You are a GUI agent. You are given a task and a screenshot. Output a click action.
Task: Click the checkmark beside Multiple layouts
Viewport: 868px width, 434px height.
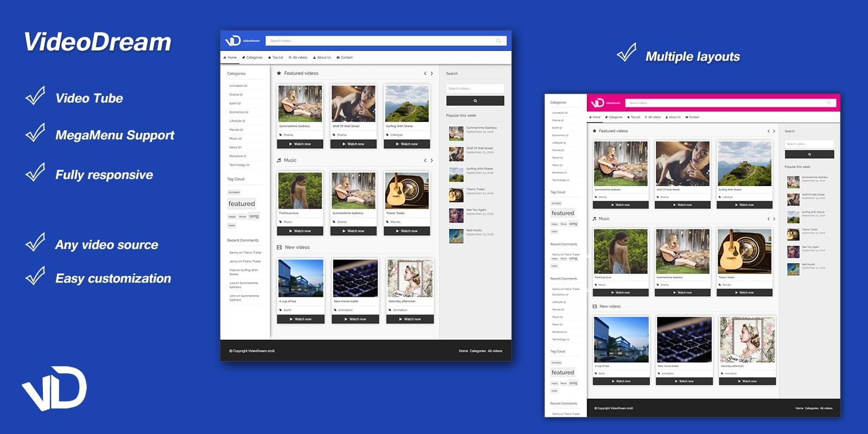click(627, 53)
